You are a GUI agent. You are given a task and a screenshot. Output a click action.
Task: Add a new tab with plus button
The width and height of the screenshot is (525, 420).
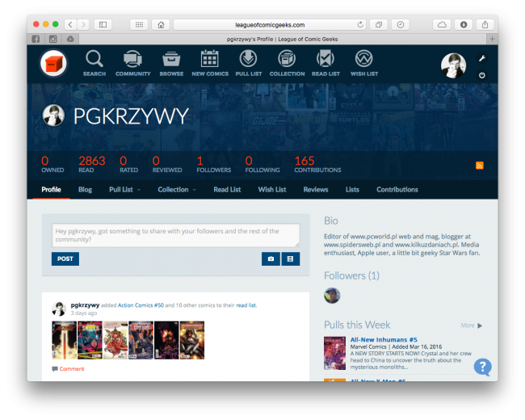492,40
